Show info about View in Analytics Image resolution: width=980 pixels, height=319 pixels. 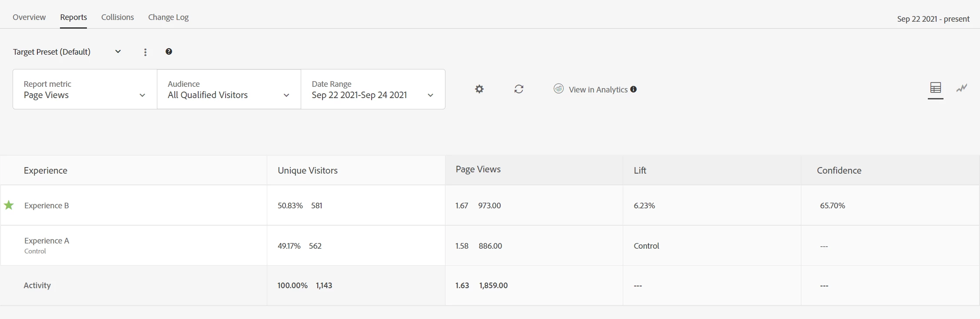coord(634,89)
